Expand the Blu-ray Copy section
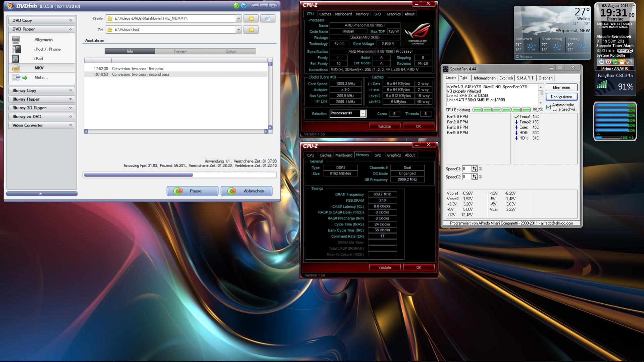Viewport: 644px width, 362px height. click(x=42, y=91)
